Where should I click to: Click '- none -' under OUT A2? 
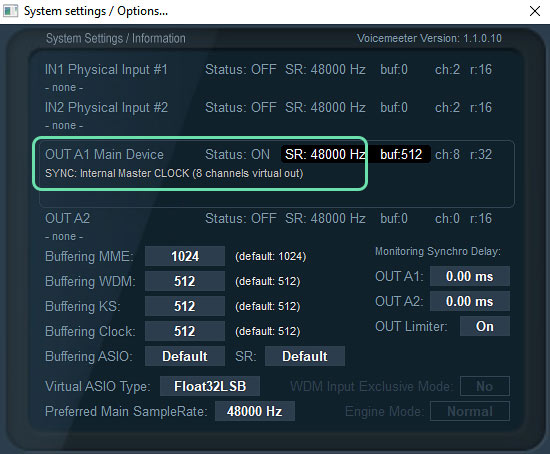(x=64, y=237)
